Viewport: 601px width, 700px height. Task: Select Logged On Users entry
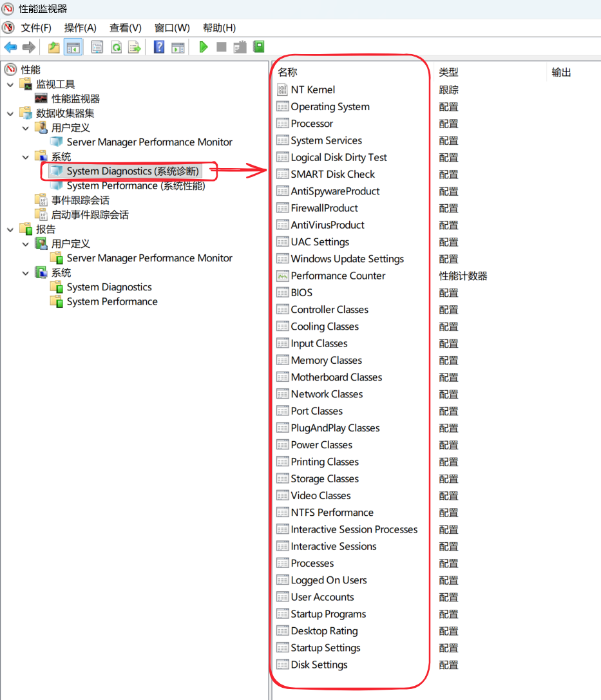(329, 580)
